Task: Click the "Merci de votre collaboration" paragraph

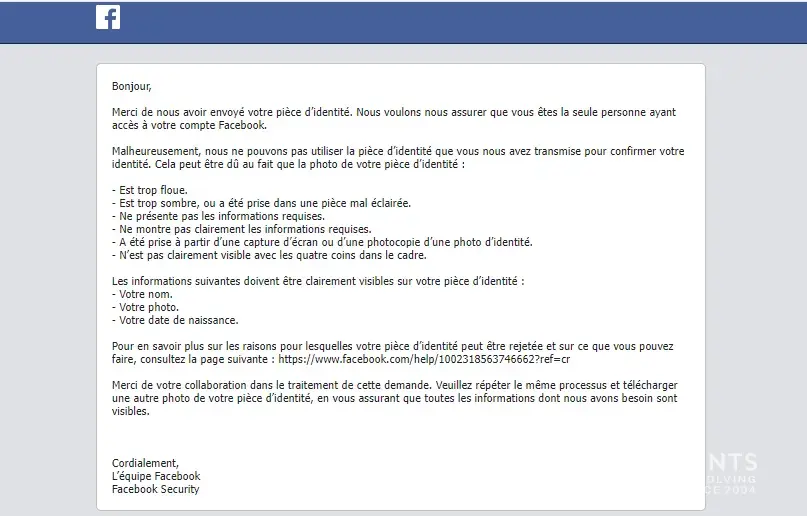Action: coord(394,398)
